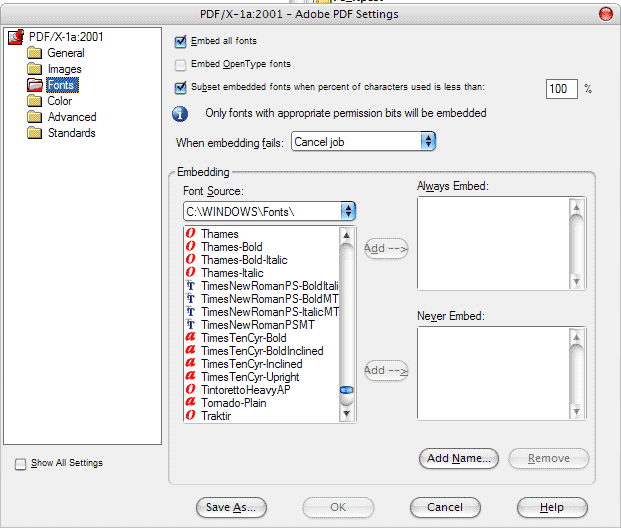Click the icon beside Thames-Italic
Image resolution: width=621 pixels, height=528 pixels.
pyautogui.click(x=190, y=273)
